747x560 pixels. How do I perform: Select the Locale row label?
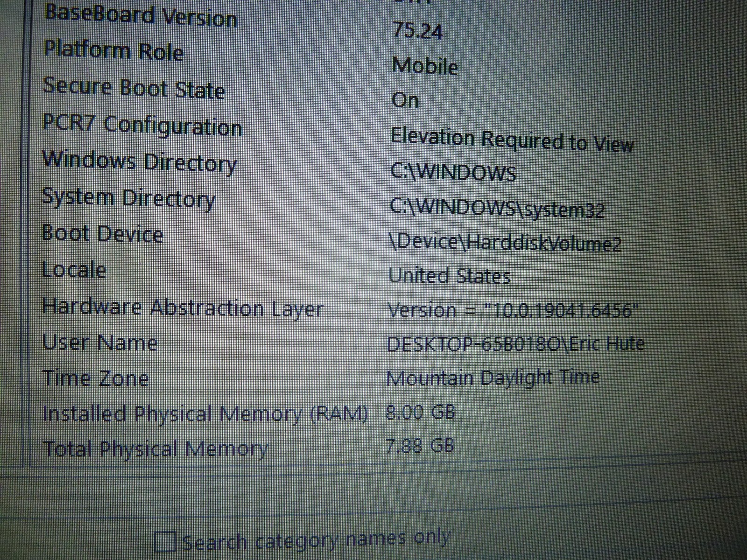[74, 269]
